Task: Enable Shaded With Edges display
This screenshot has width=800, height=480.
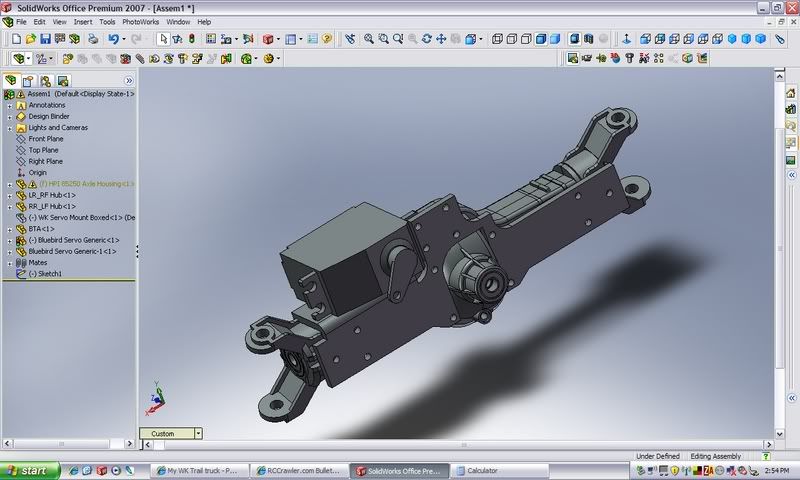Action: coord(541,39)
